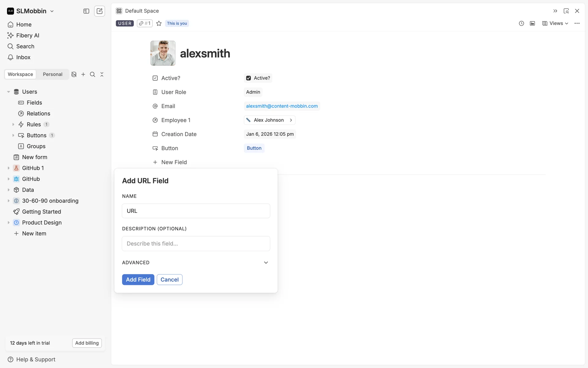Image resolution: width=588 pixels, height=368 pixels.
Task: Collapse the Users tree item
Action: 9,92
